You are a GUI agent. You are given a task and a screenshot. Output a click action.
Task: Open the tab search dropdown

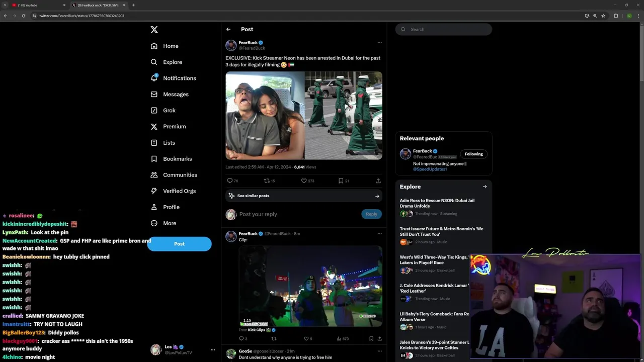[5, 5]
